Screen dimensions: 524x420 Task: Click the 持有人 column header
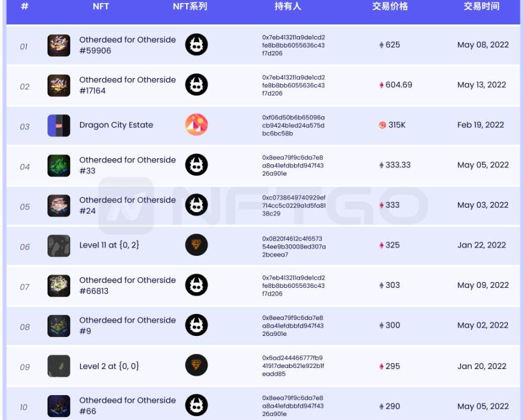288,7
